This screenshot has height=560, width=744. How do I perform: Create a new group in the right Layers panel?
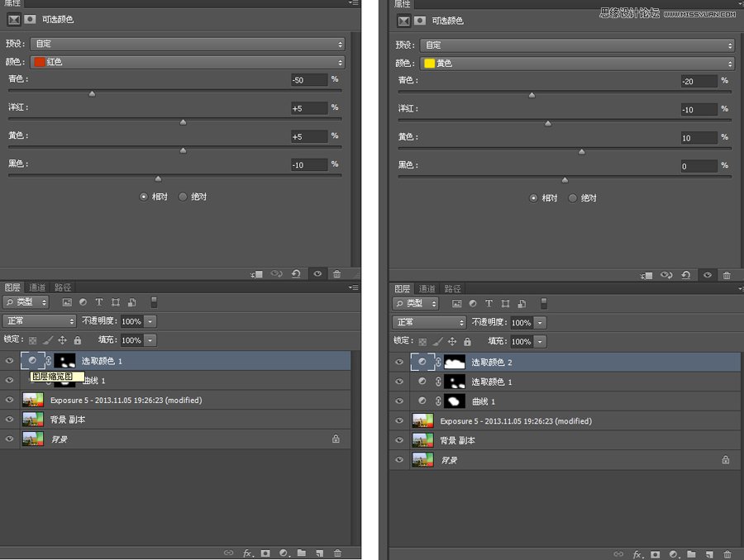[691, 554]
